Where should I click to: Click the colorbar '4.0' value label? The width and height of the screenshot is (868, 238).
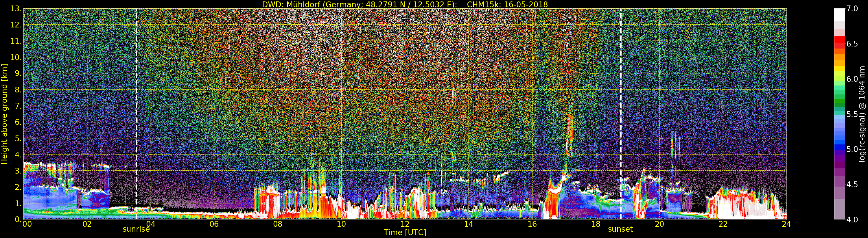pos(852,220)
